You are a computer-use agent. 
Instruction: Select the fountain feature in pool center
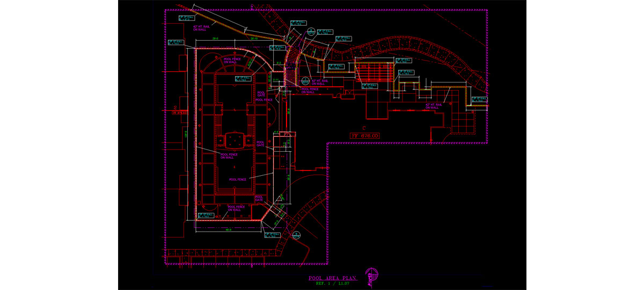point(234,140)
